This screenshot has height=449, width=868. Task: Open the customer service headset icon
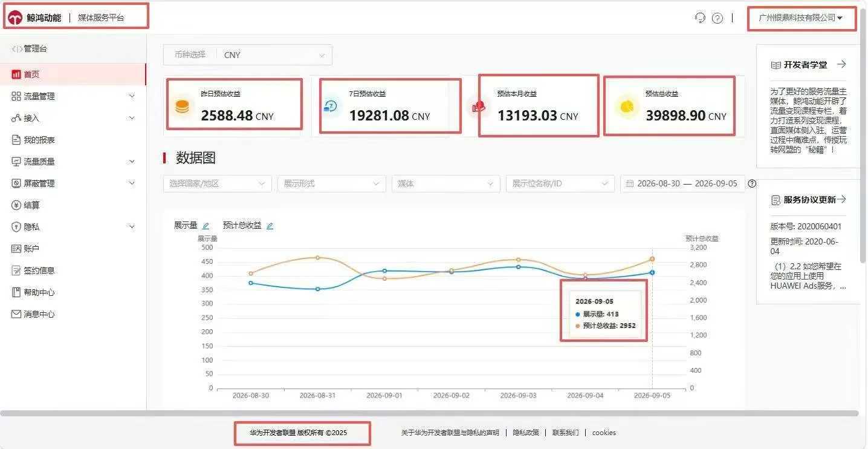[x=700, y=18]
